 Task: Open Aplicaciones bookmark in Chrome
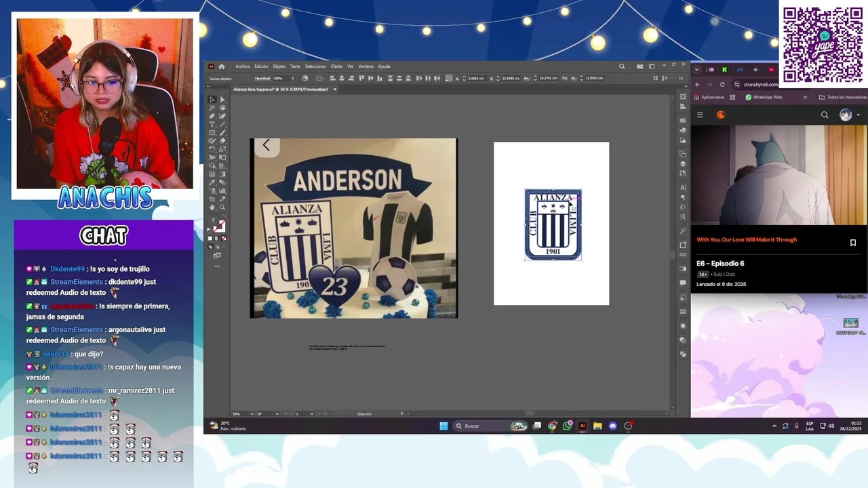coord(709,98)
